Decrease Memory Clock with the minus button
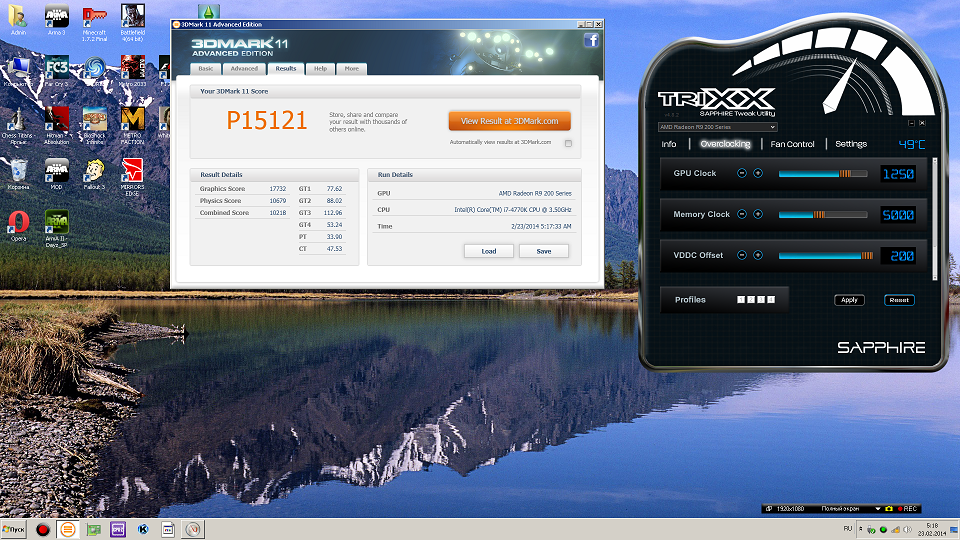The height and width of the screenshot is (540, 960). click(741, 214)
